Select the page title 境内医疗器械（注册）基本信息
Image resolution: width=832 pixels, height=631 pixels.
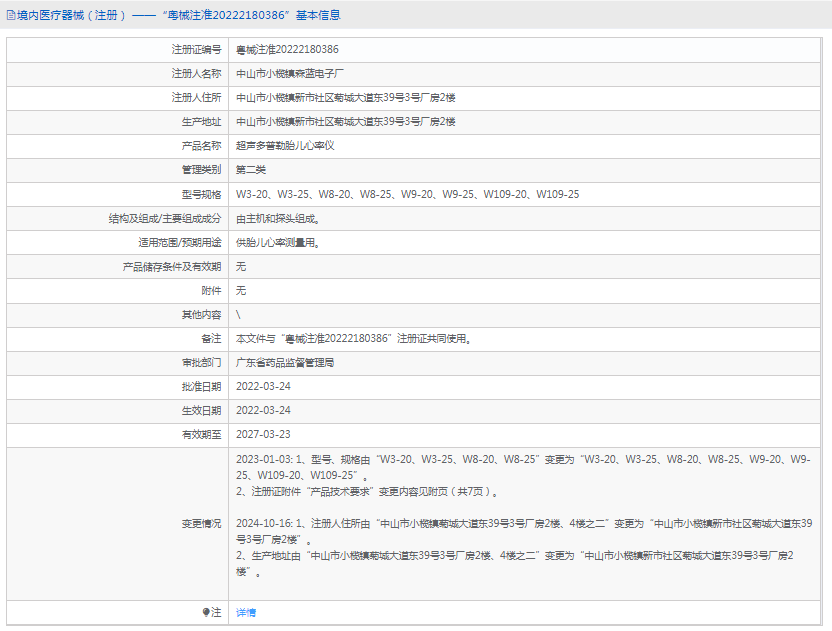(179, 15)
